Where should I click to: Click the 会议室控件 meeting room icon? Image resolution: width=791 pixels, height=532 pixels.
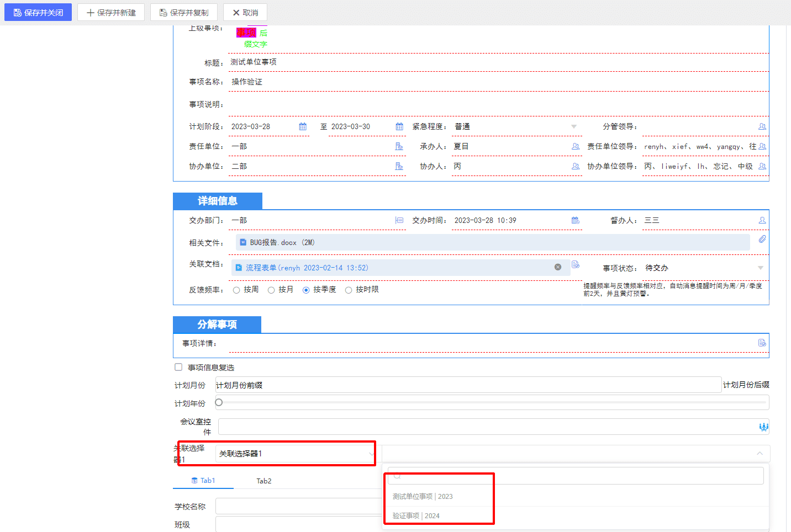[763, 427]
